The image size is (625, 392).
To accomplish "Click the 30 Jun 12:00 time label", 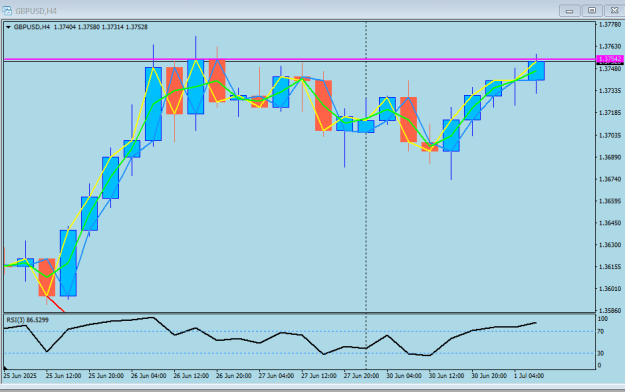I will tap(446, 376).
